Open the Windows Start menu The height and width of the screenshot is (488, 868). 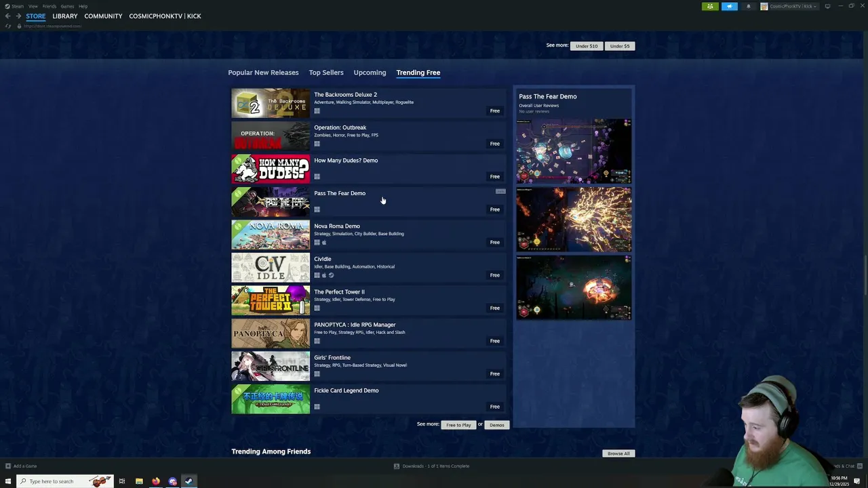point(8,481)
